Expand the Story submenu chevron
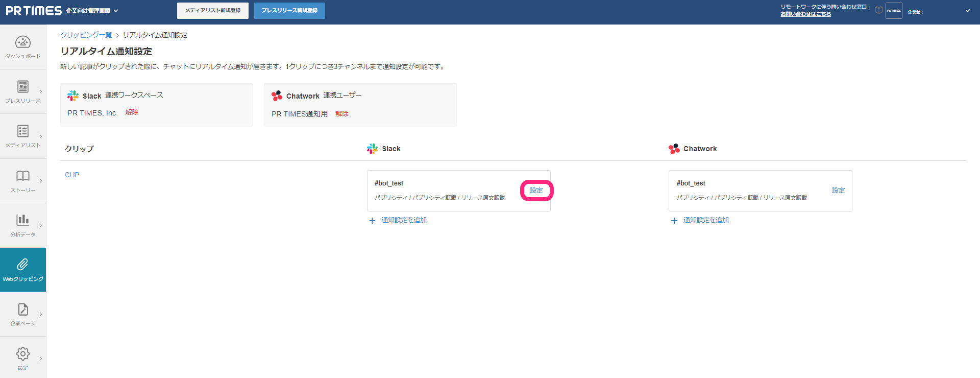The image size is (980, 378). pos(41,181)
